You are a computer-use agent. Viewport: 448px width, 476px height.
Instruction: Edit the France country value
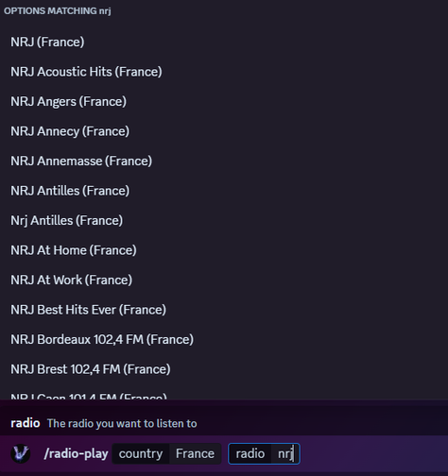click(195, 453)
